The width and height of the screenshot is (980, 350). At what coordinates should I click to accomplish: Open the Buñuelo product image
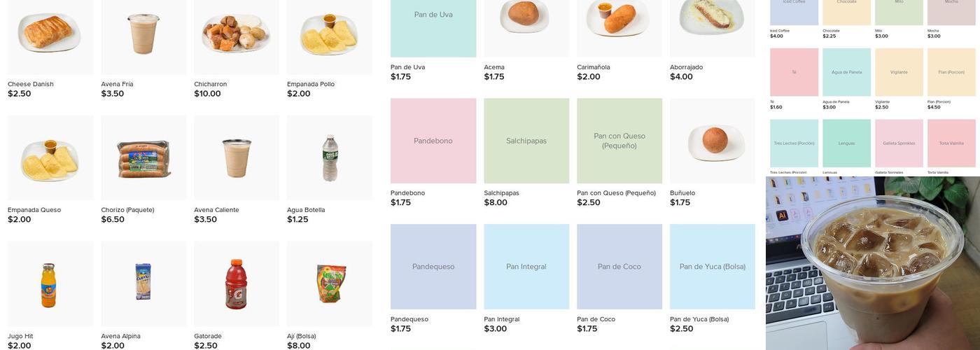click(712, 141)
